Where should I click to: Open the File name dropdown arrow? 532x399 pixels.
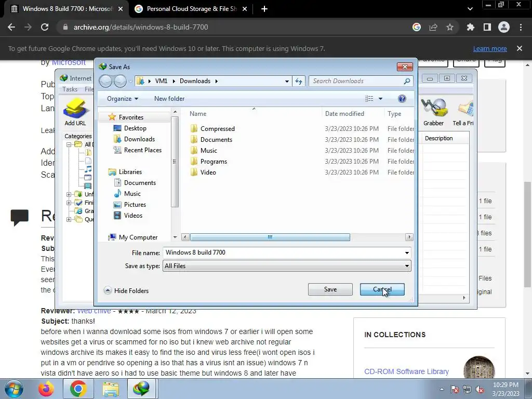(x=407, y=252)
